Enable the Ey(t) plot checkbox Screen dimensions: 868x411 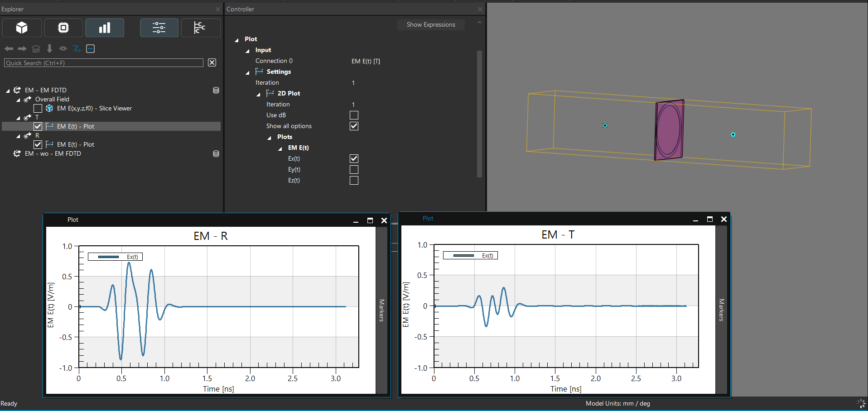coord(354,170)
